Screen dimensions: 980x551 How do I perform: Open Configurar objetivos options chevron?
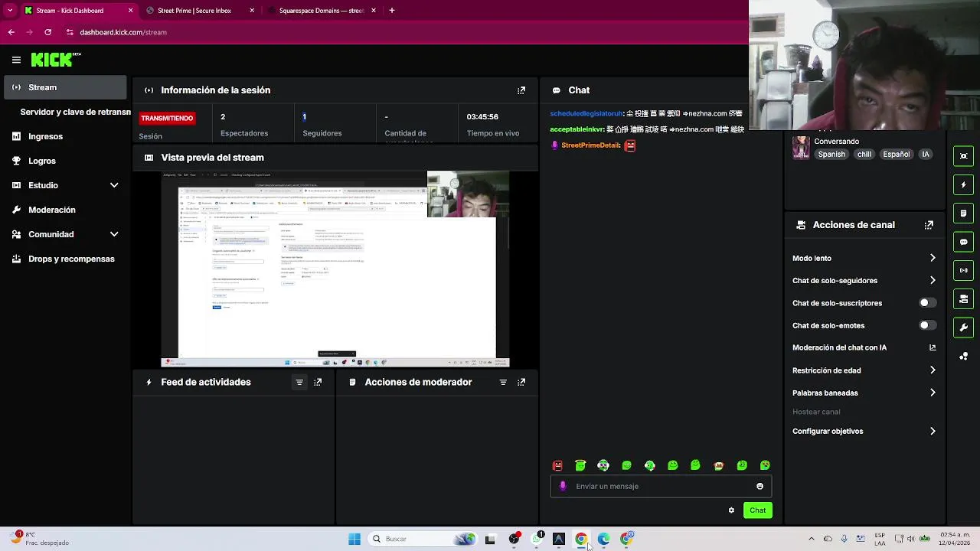[x=932, y=431]
